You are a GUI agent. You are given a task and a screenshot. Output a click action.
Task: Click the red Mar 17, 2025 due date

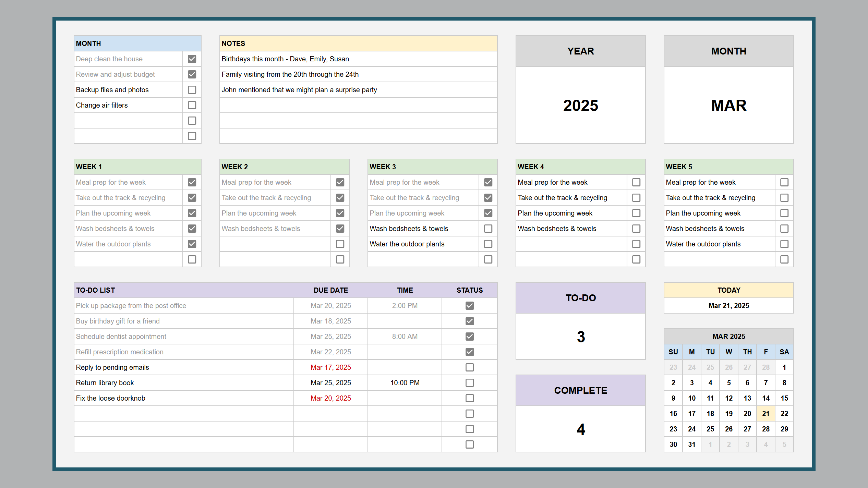pyautogui.click(x=330, y=367)
